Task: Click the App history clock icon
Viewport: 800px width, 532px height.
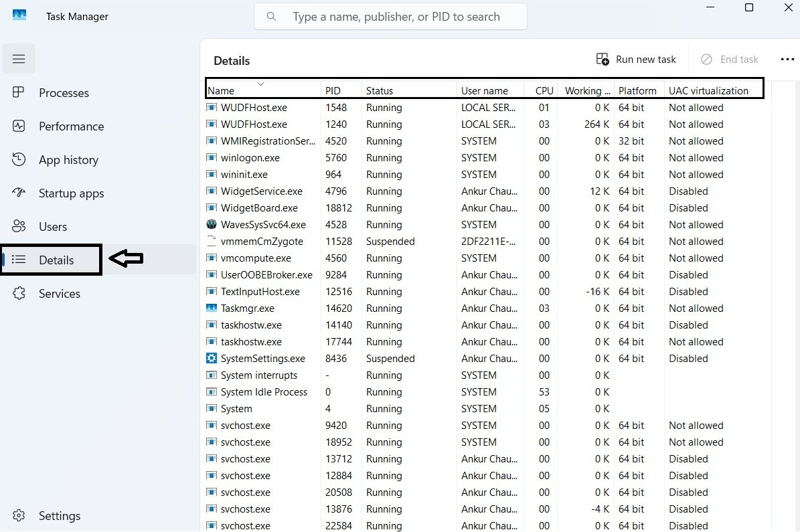Action: click(19, 159)
